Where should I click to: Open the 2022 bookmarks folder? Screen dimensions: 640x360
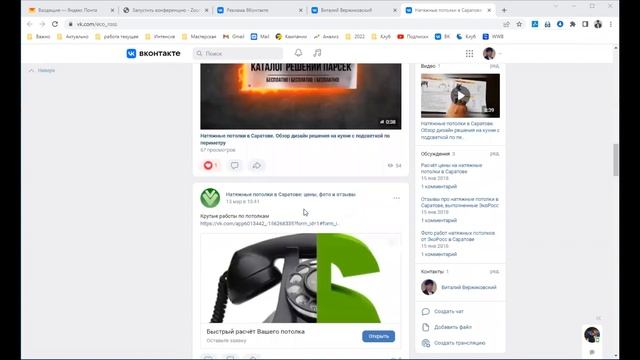click(355, 37)
